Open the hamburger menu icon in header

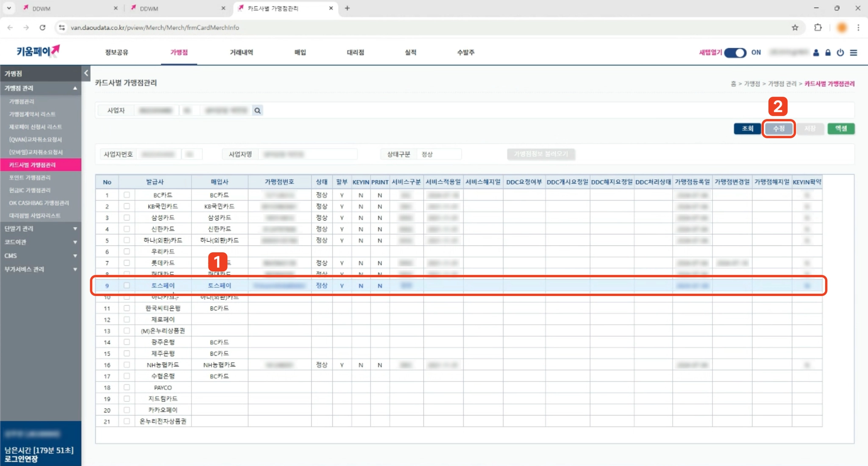pyautogui.click(x=854, y=53)
